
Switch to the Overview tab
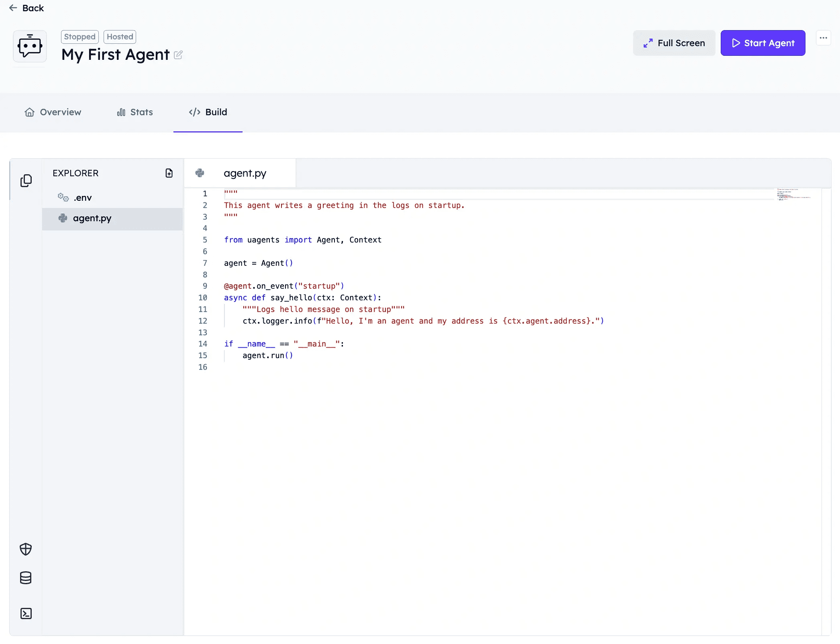coord(53,112)
